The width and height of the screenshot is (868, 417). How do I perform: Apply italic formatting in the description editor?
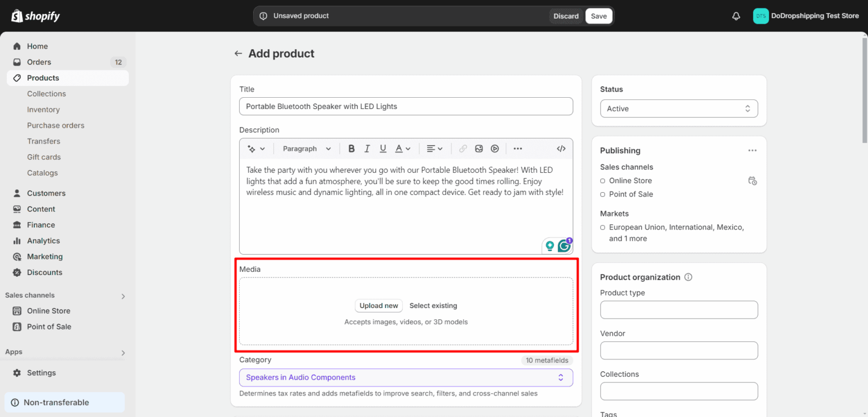367,148
